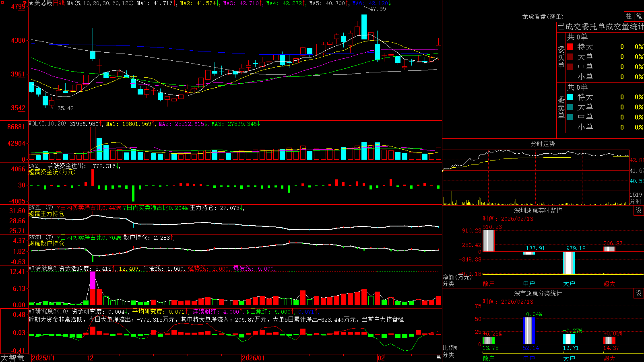Click the 分时走势 panel title
The width and height of the screenshot is (644, 362).
coord(543,144)
